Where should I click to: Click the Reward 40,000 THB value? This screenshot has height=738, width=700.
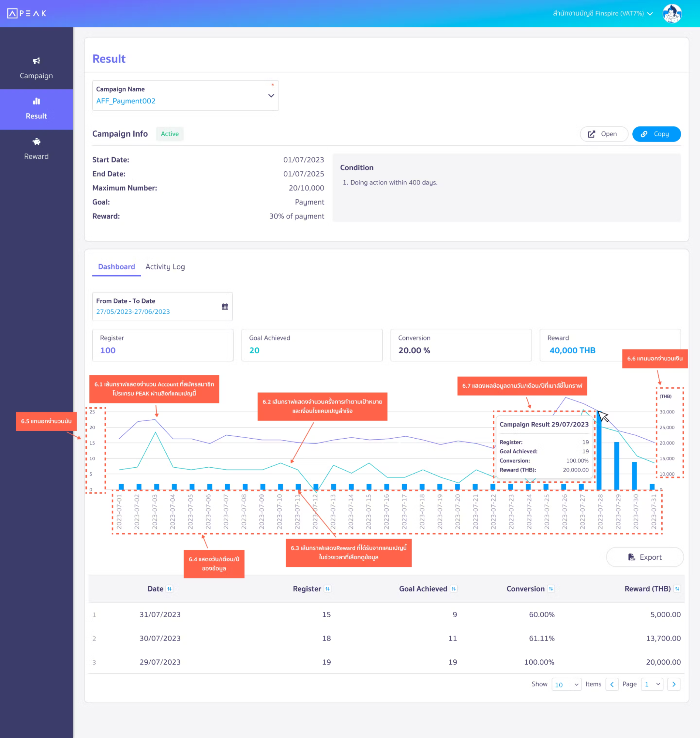[x=573, y=350]
